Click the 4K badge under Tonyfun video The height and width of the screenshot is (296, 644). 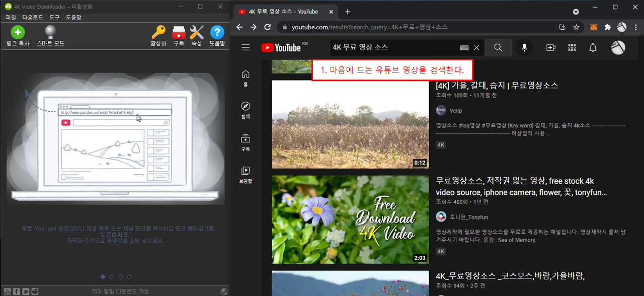[441, 251]
